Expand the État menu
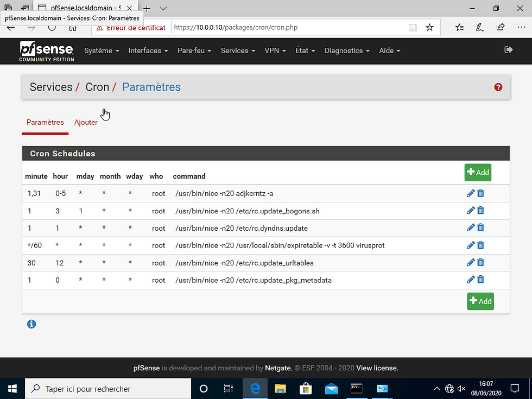The image size is (532, 399). pos(305,50)
